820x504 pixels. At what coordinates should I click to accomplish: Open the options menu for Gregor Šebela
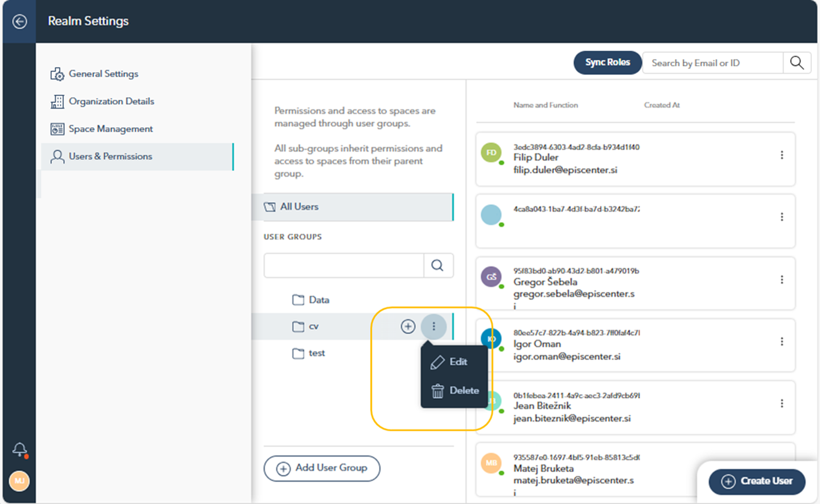(782, 280)
